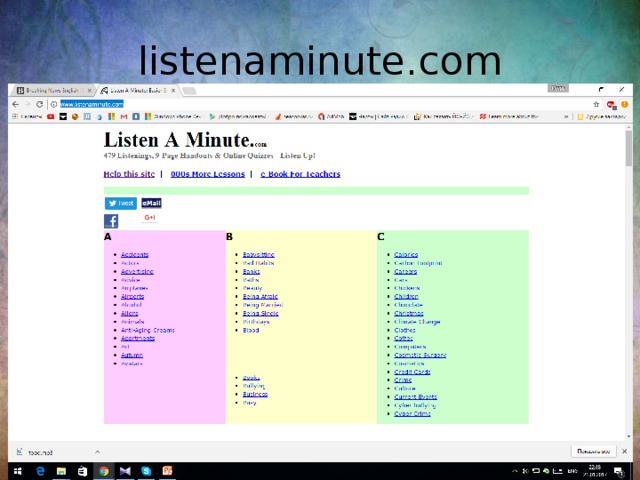Click the Show all downloads button
The height and width of the screenshot is (480, 640).
pyautogui.click(x=593, y=451)
